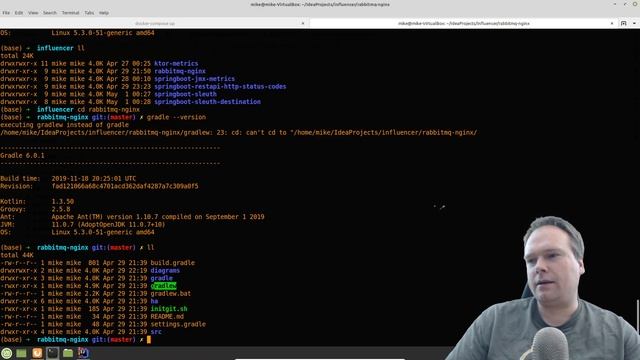Click the springboot-sleuth directory entry
The width and height of the screenshot is (640, 360).
(x=185, y=94)
